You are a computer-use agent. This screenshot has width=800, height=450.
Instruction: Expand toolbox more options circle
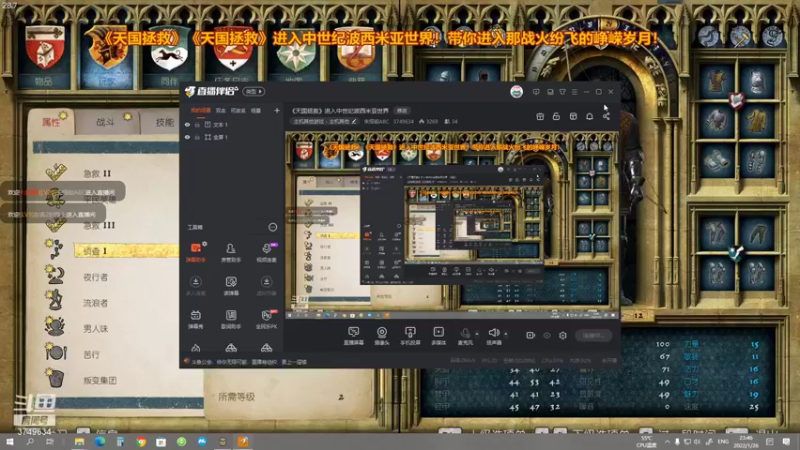pyautogui.click(x=272, y=227)
